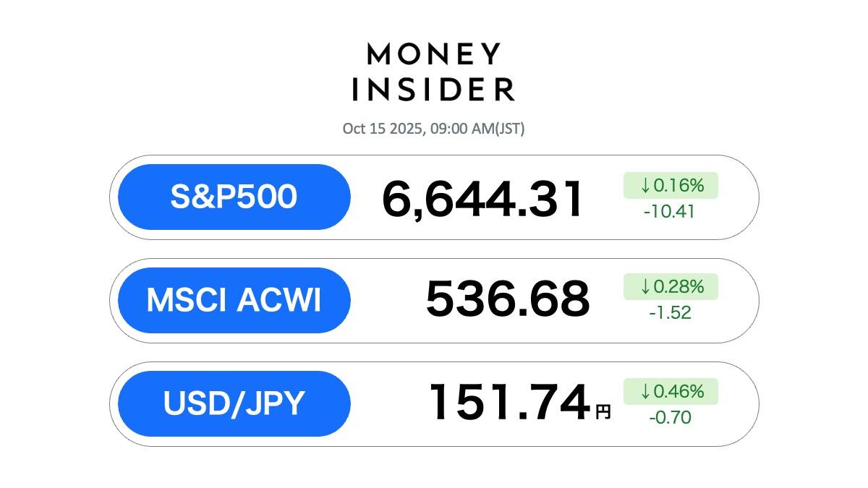The width and height of the screenshot is (868, 488).
Task: Click the 09:00 AM(JST) time text
Action: pyautogui.click(x=477, y=129)
